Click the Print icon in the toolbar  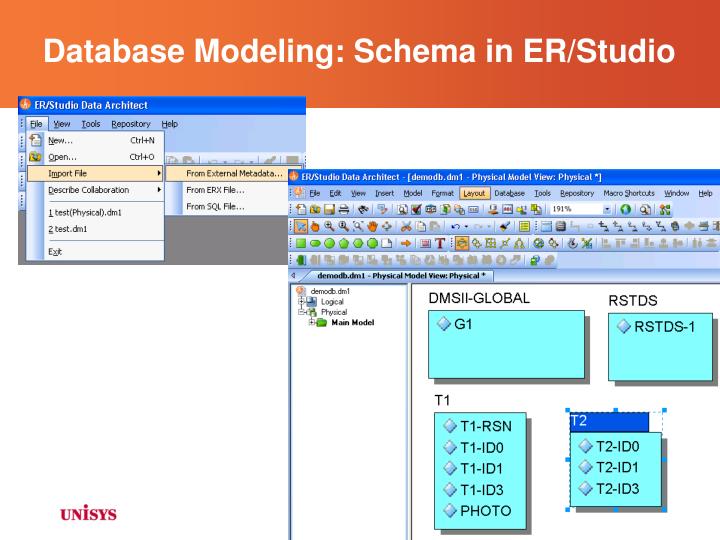click(341, 211)
